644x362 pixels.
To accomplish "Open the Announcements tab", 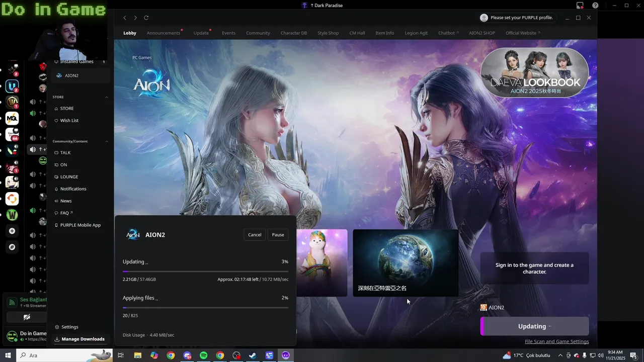I will (163, 33).
